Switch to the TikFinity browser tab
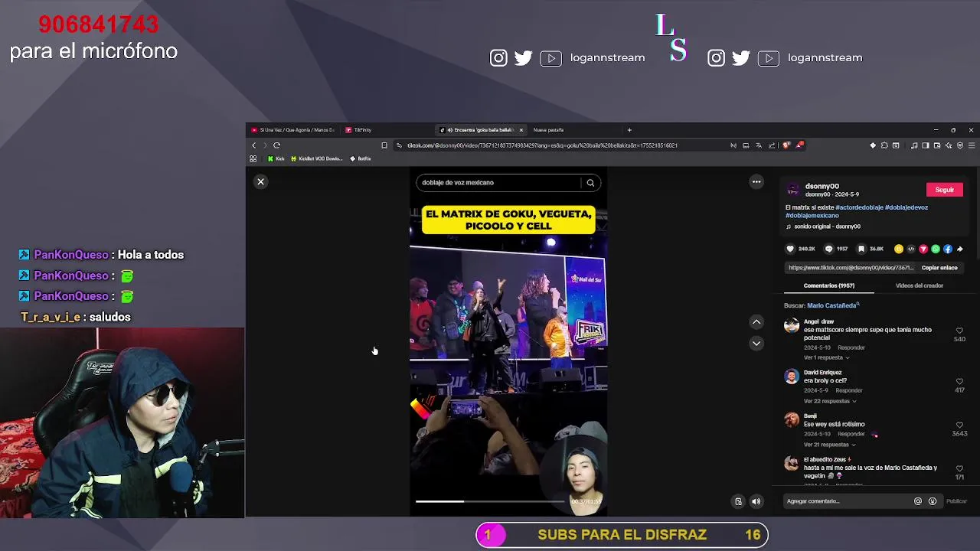Screen dimensions: 980x551 point(358,130)
